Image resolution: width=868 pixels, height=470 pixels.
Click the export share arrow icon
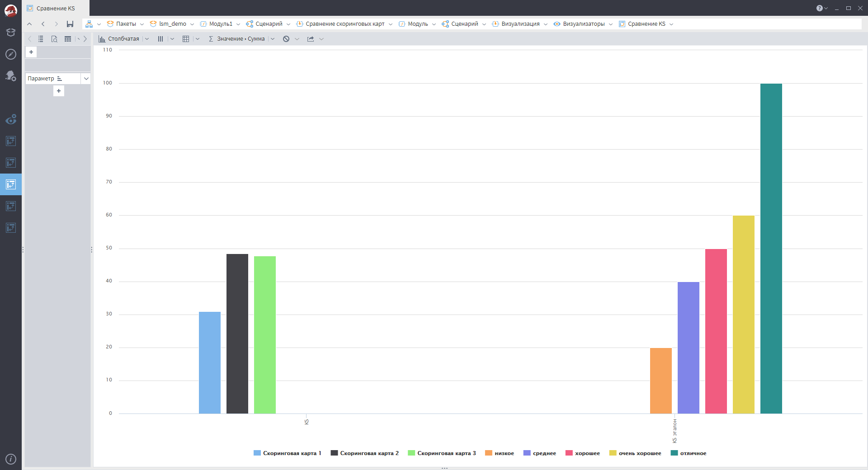pos(311,39)
